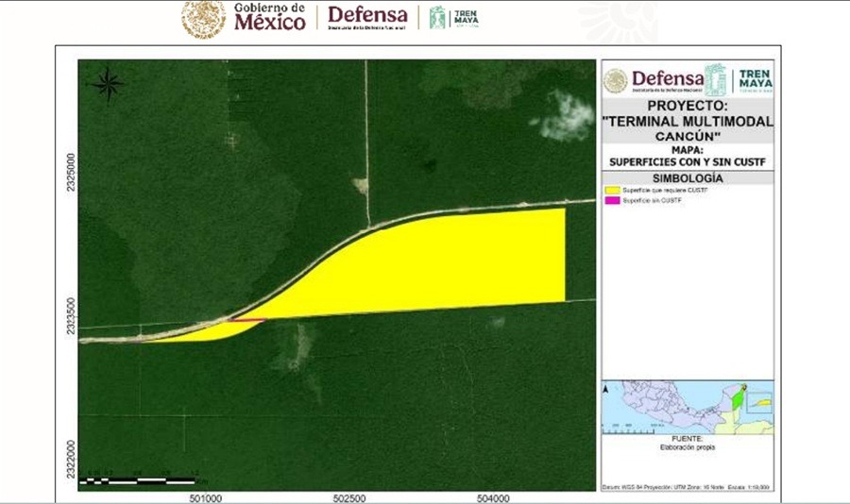850x504 pixels.
Task: Click the north arrow in inset map
Action: click(604, 388)
